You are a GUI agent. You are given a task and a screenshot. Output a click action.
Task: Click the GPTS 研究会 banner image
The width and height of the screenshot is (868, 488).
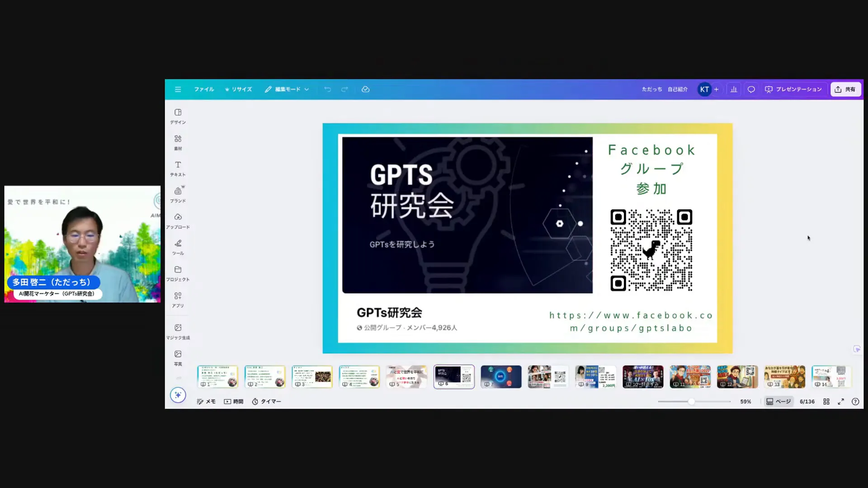point(467,215)
